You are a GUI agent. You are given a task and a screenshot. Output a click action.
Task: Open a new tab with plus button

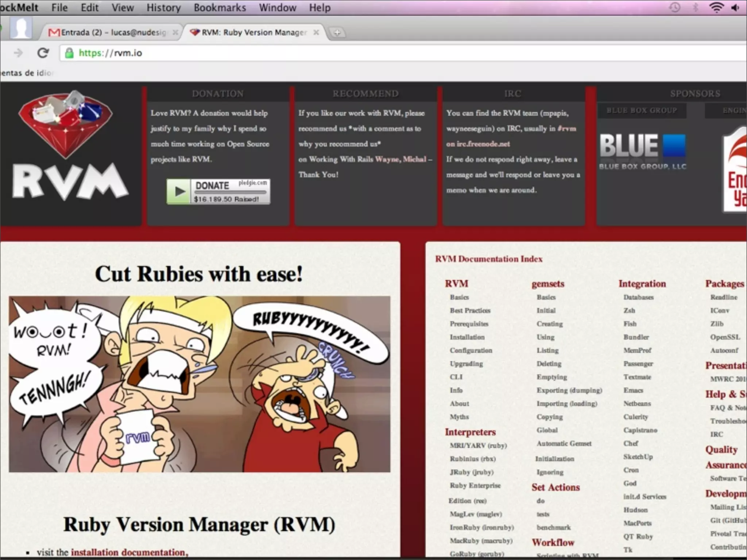click(x=337, y=33)
